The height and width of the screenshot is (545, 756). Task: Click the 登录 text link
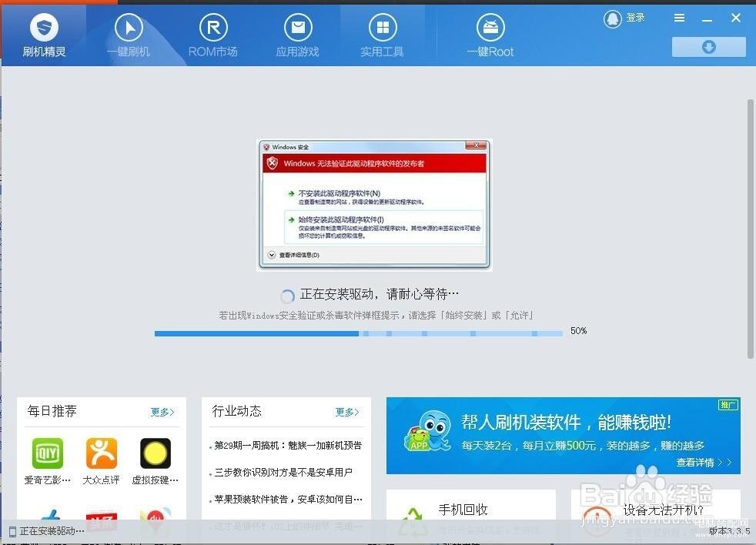click(x=635, y=18)
